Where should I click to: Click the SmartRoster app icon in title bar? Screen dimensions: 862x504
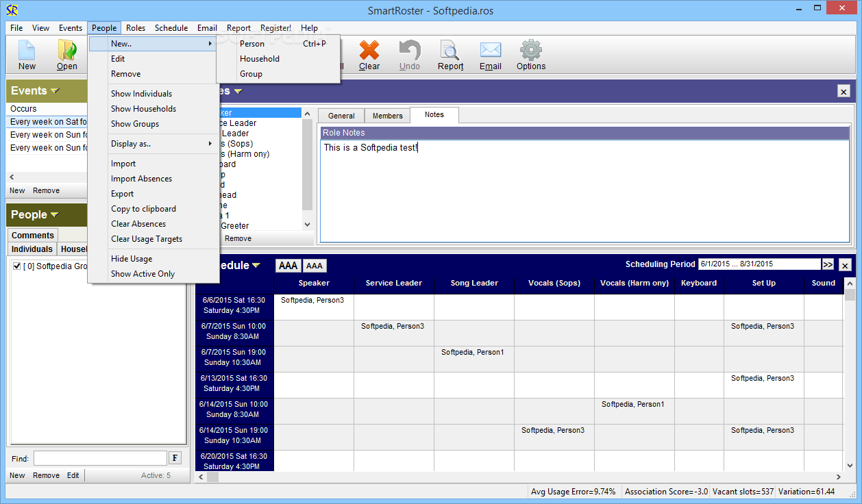coord(12,10)
